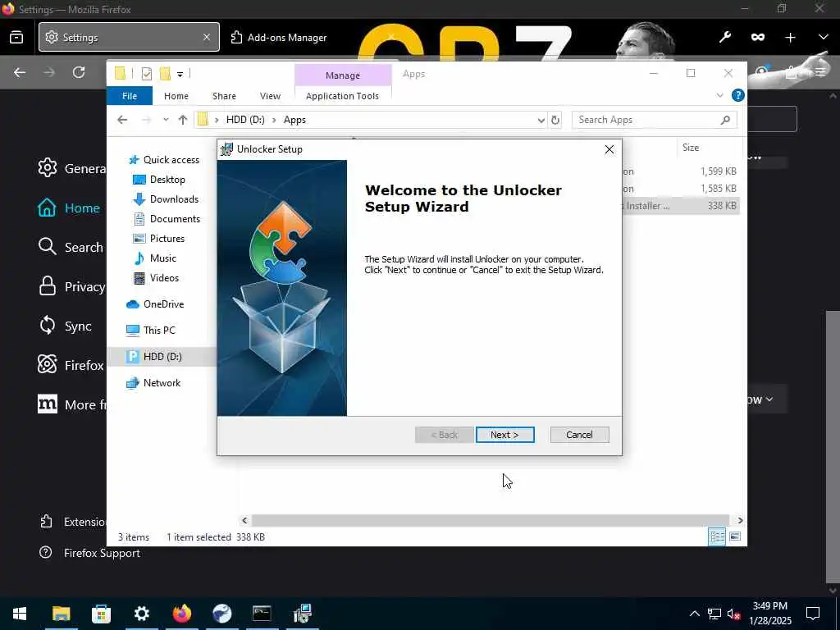Screen dimensions: 840x630
Task: Click HDD (D:) in the address path
Action: 245,120
